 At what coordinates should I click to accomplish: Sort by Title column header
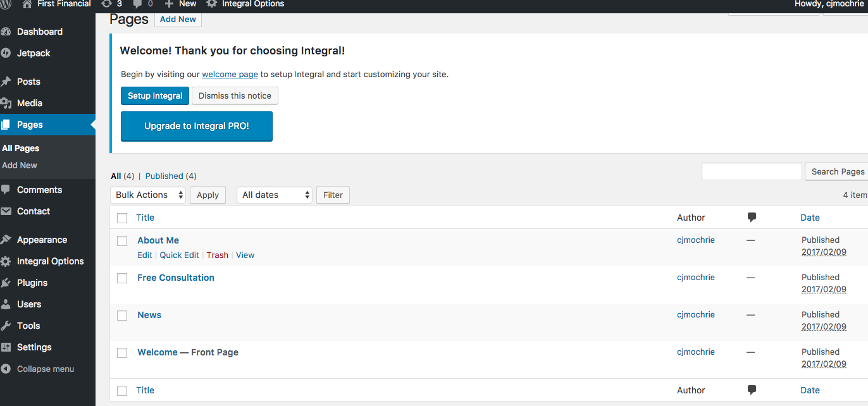click(145, 218)
